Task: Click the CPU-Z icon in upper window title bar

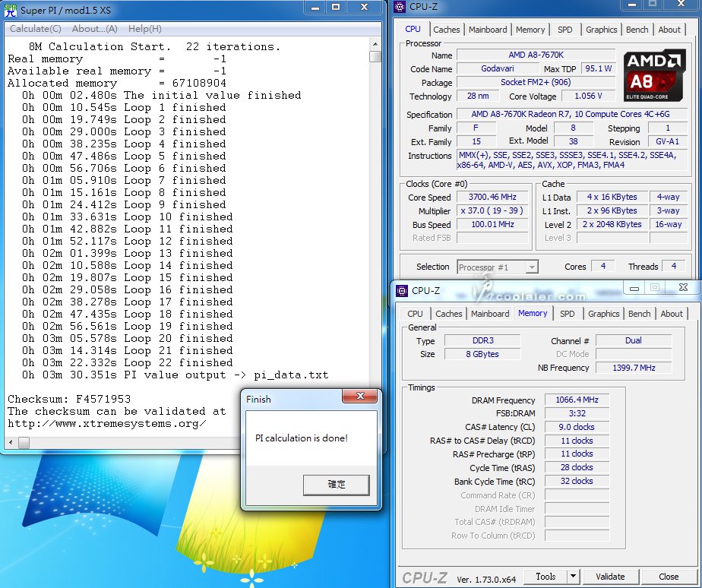Action: click(400, 7)
